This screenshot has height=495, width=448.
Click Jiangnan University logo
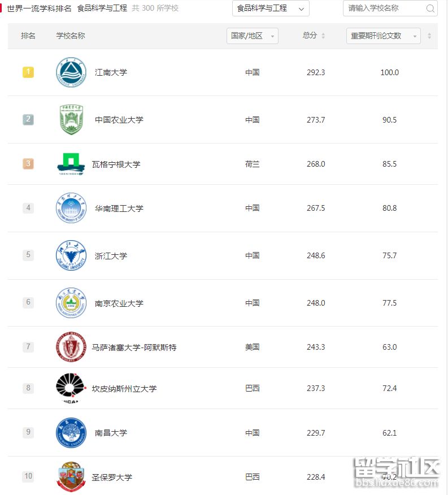click(71, 72)
